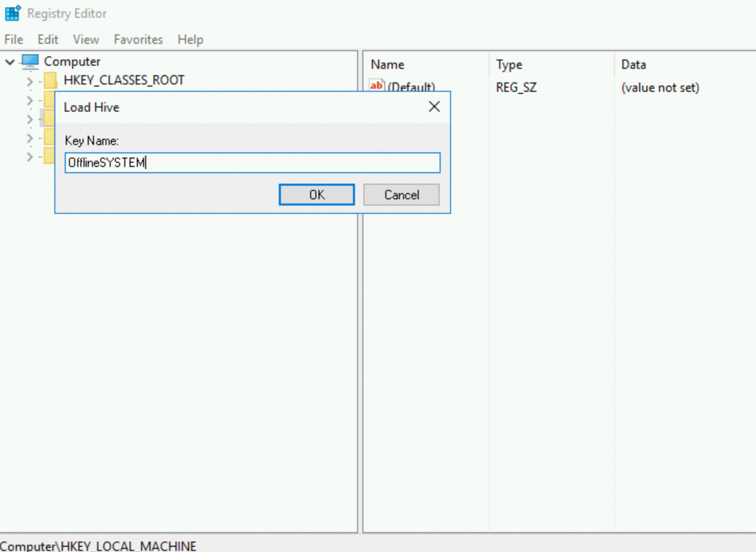Click the (value not set) data cell
756x552 pixels.
(660, 88)
